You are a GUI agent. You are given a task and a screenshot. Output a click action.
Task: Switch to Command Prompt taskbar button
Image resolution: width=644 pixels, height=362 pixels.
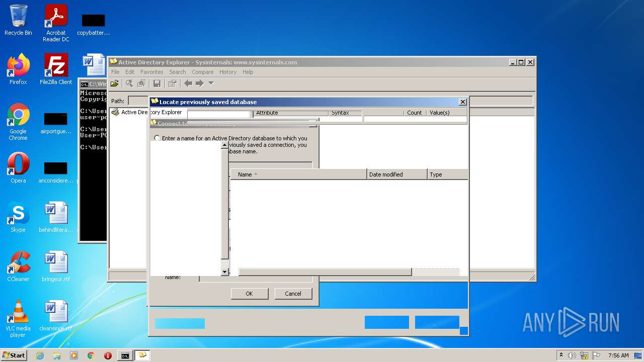[125, 355]
